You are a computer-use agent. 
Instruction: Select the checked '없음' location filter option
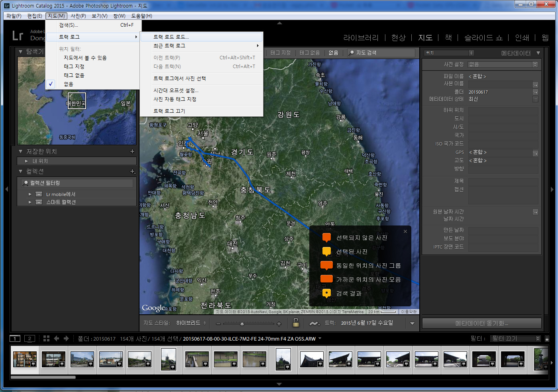pyautogui.click(x=69, y=84)
